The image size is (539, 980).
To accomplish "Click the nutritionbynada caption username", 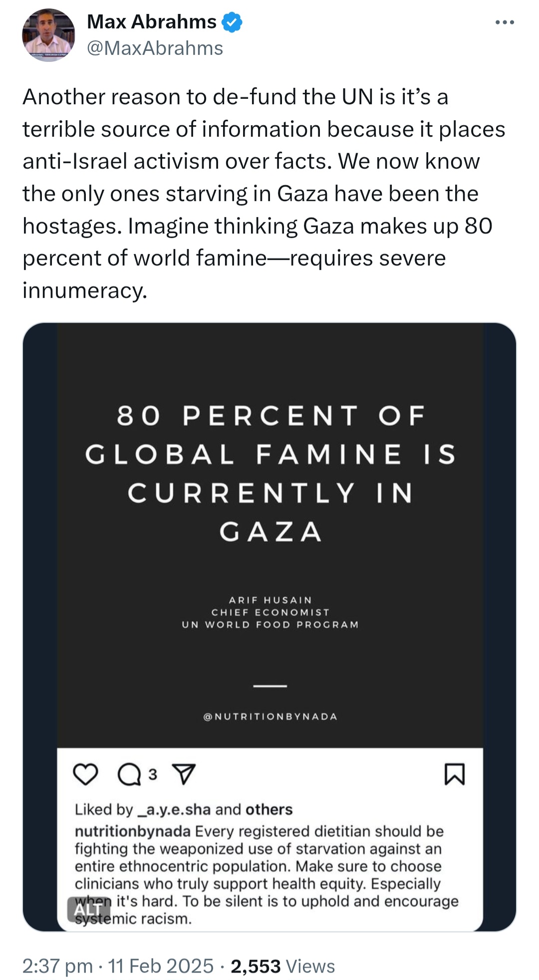I will coord(133,831).
